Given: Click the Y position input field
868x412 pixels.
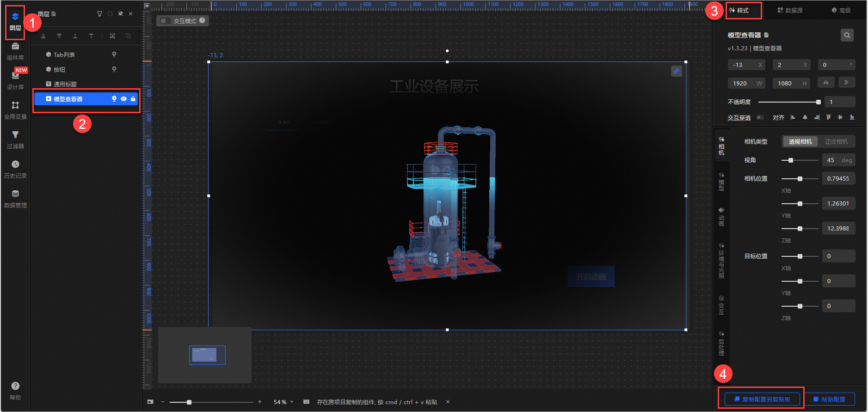Looking at the screenshot, I should pyautogui.click(x=791, y=65).
